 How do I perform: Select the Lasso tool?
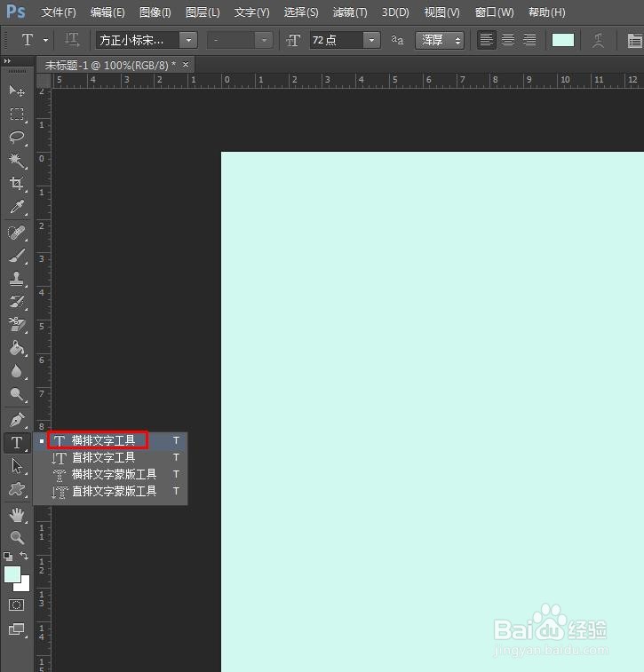(17, 137)
